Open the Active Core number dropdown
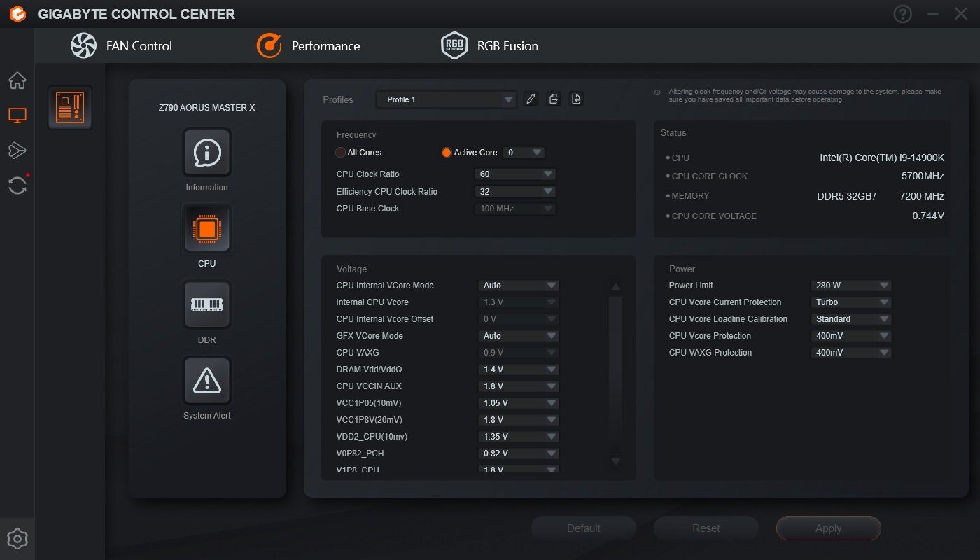The image size is (980, 560). [524, 153]
